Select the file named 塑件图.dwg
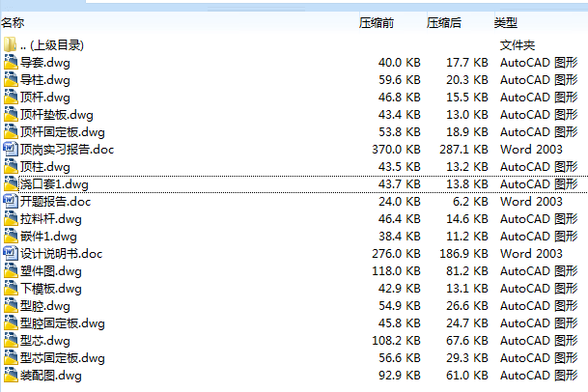 [x=50, y=271]
